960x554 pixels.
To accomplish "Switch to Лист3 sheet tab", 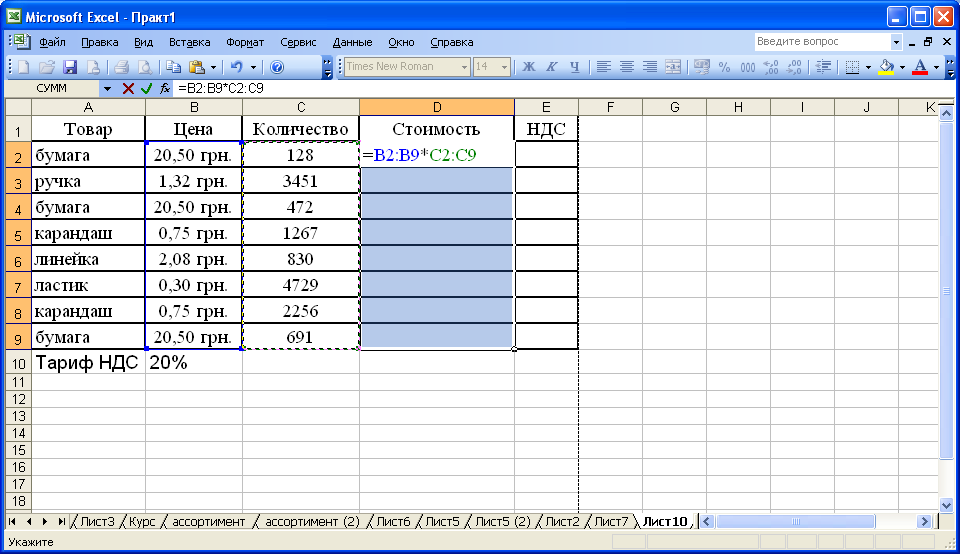I will tap(97, 522).
